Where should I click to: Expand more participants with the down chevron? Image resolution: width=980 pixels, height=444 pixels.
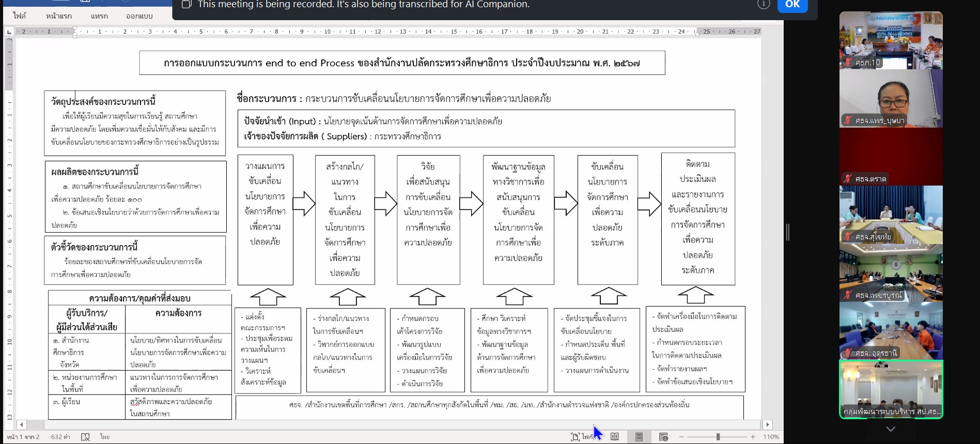(x=891, y=429)
